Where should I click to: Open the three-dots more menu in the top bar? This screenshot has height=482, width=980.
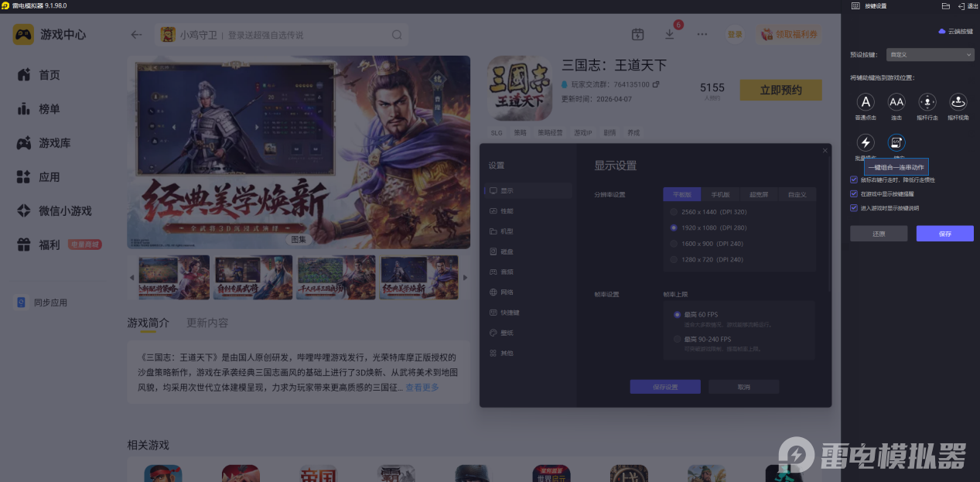click(702, 34)
